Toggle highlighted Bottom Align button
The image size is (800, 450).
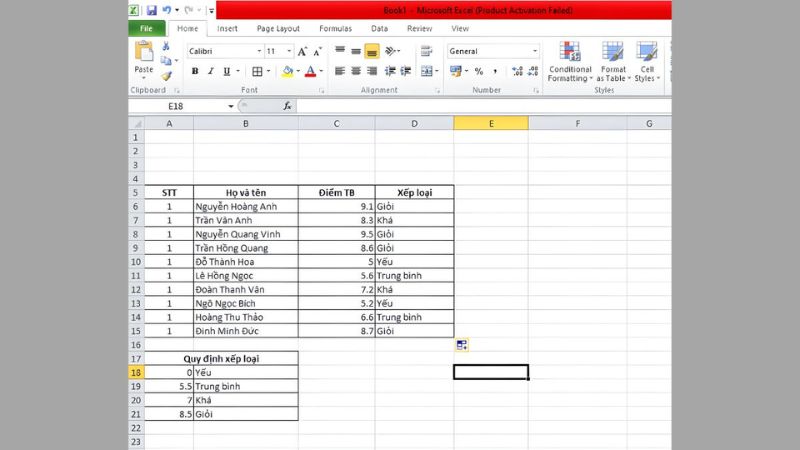372,51
